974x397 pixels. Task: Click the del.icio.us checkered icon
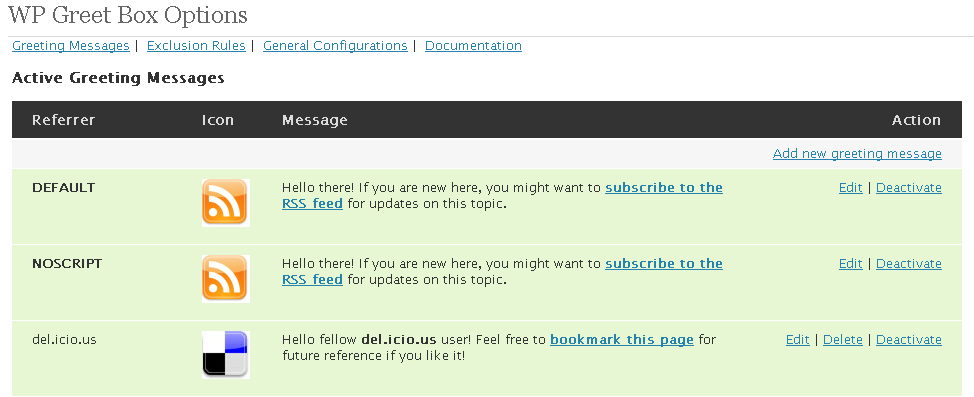[x=225, y=355]
